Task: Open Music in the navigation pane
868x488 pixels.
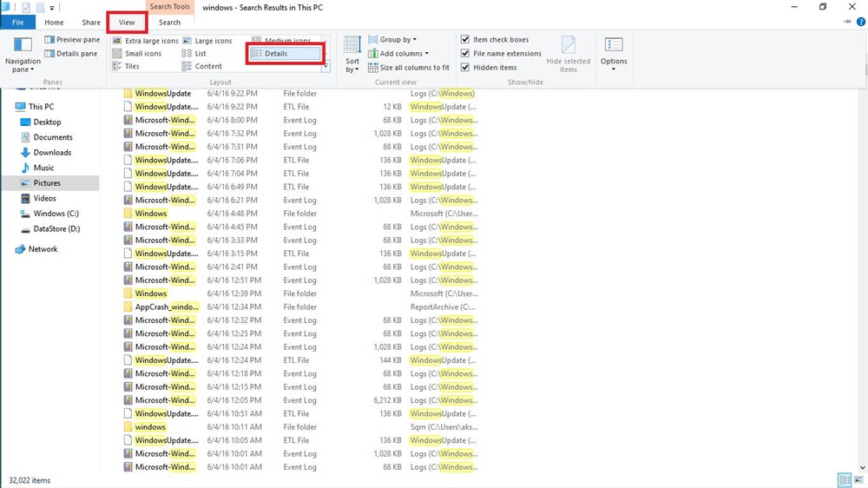Action: click(37, 168)
